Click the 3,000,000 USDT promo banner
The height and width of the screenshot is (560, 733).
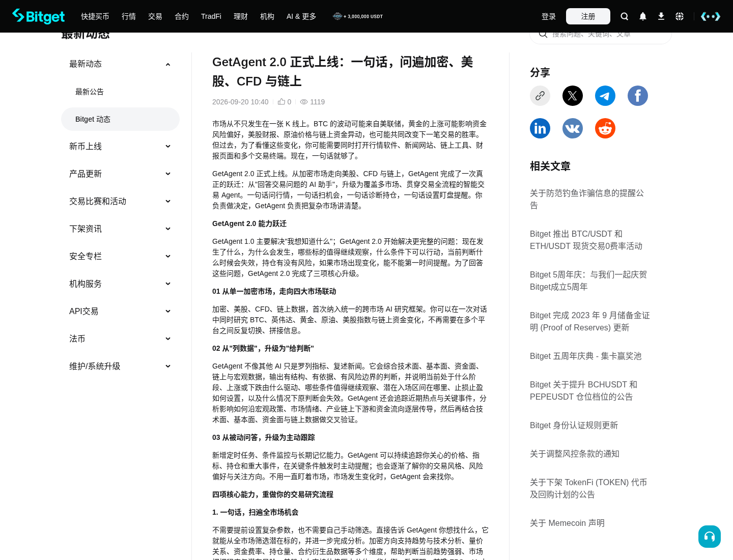click(358, 16)
